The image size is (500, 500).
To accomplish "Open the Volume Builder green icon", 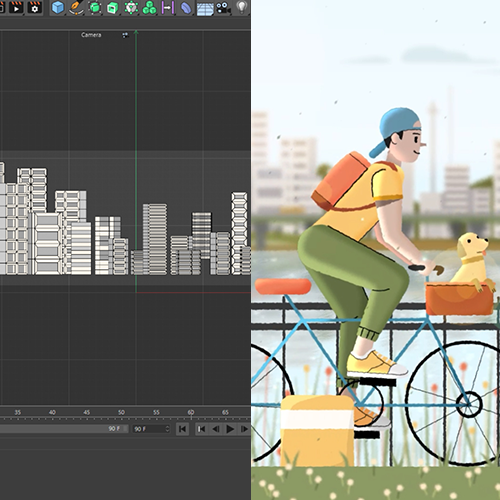I will point(131,8).
